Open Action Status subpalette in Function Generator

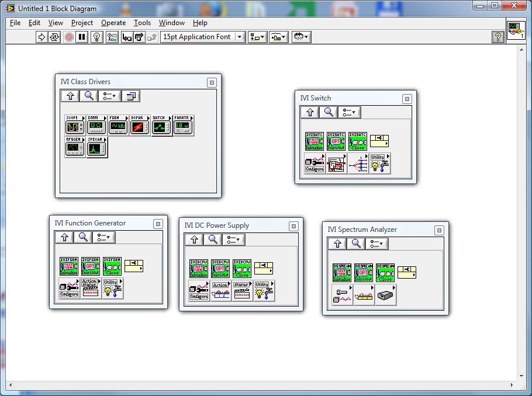pyautogui.click(x=91, y=288)
